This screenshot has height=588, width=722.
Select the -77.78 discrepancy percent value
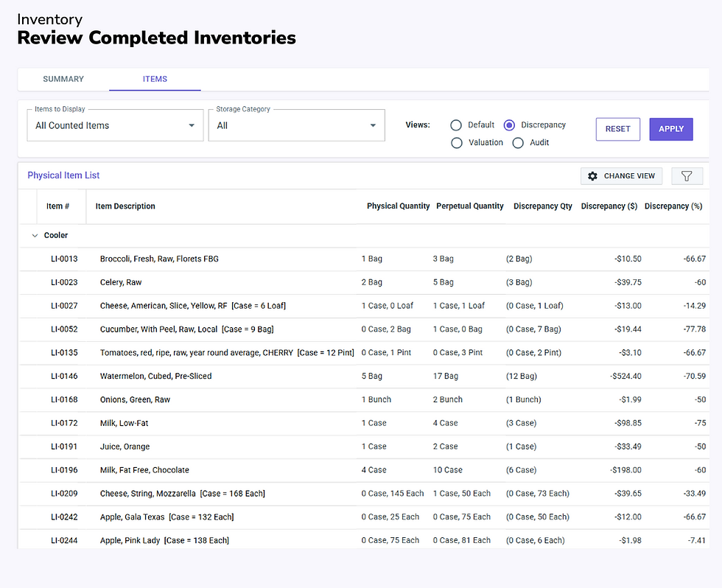(694, 329)
